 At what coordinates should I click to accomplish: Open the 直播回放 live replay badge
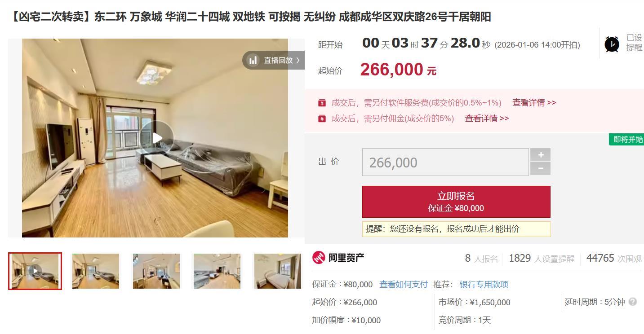(x=274, y=60)
